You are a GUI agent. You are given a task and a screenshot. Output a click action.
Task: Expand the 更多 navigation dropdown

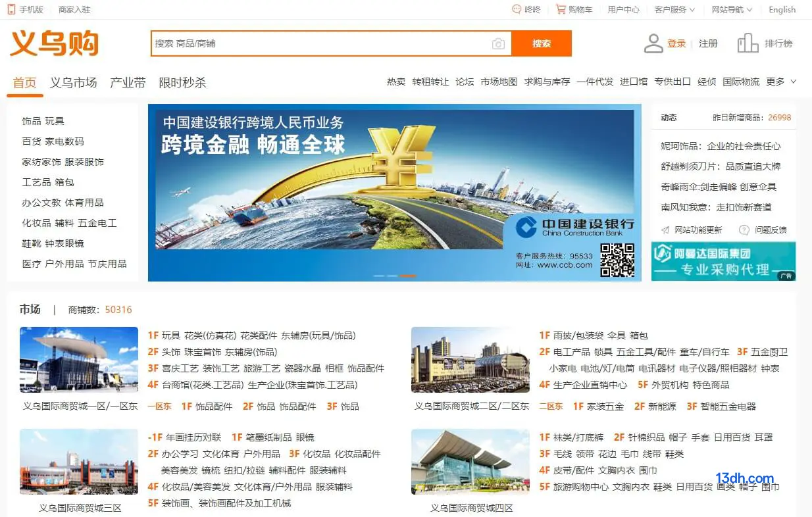pyautogui.click(x=781, y=82)
